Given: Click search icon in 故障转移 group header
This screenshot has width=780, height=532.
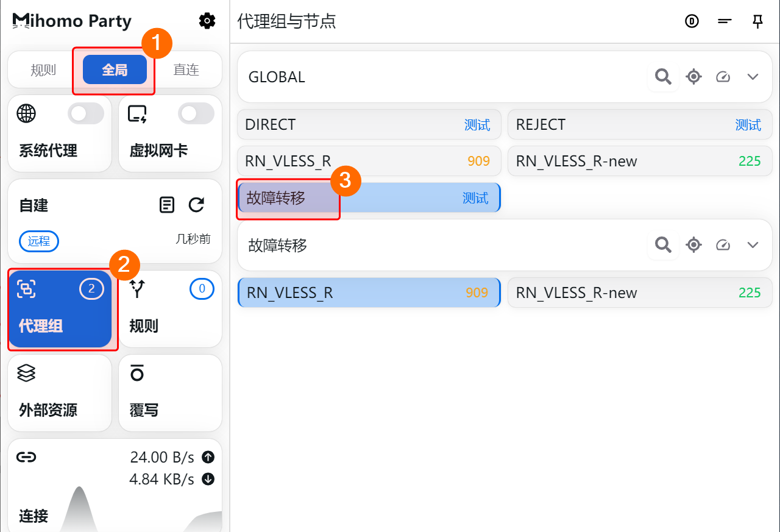Looking at the screenshot, I should pos(663,245).
